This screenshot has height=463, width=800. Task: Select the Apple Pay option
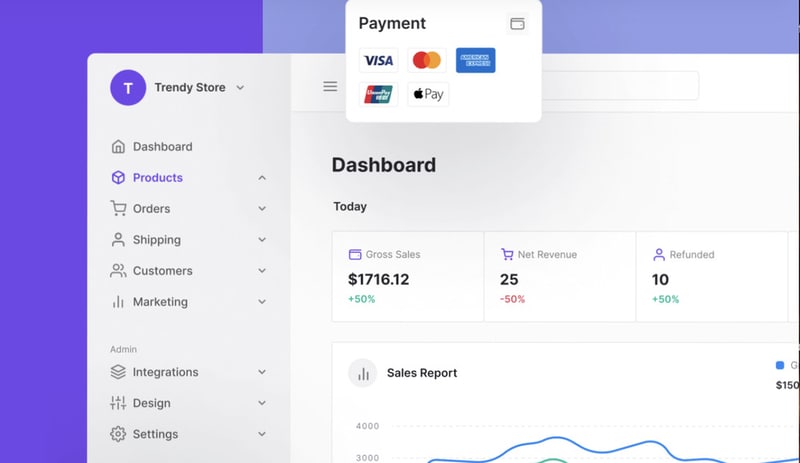pos(428,95)
